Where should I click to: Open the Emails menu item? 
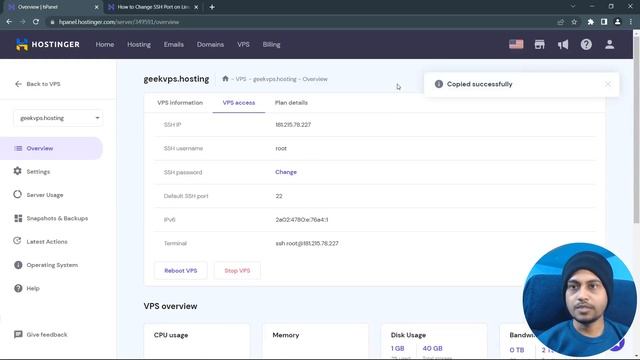coord(173,44)
